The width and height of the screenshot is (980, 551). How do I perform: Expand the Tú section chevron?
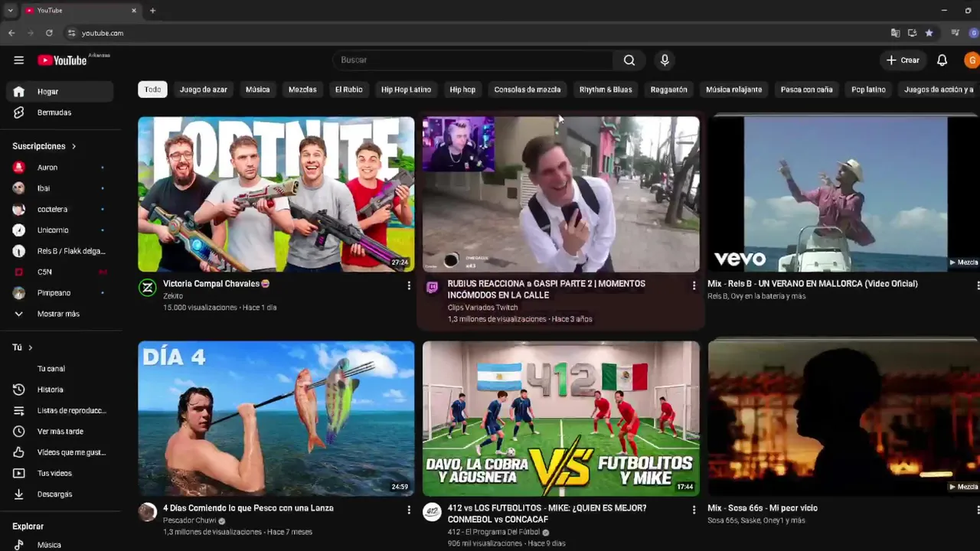(31, 347)
